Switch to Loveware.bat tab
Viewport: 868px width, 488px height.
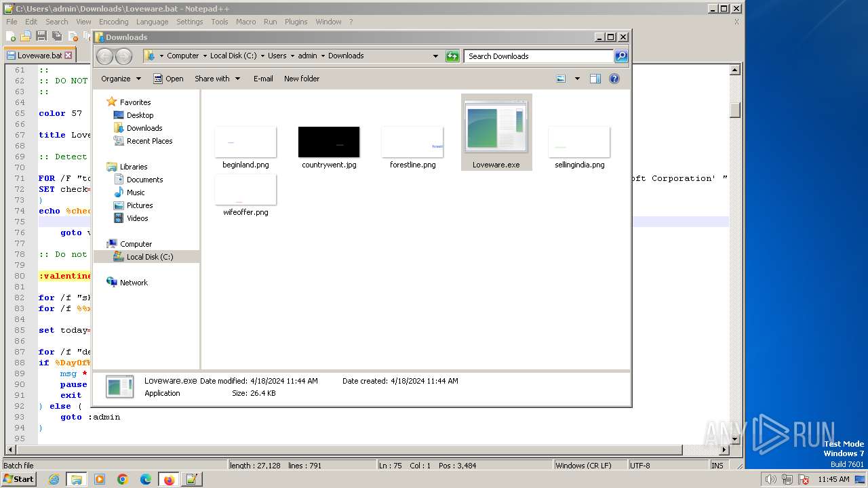coord(39,56)
